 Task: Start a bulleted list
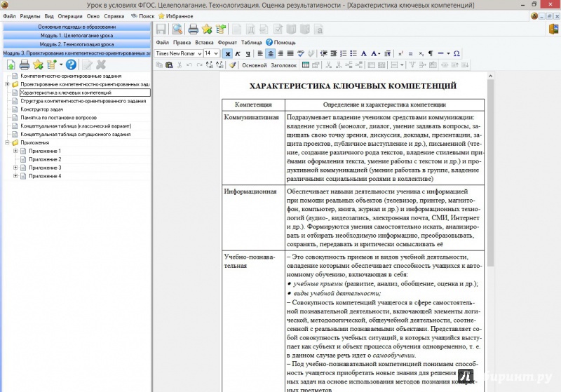(x=353, y=54)
